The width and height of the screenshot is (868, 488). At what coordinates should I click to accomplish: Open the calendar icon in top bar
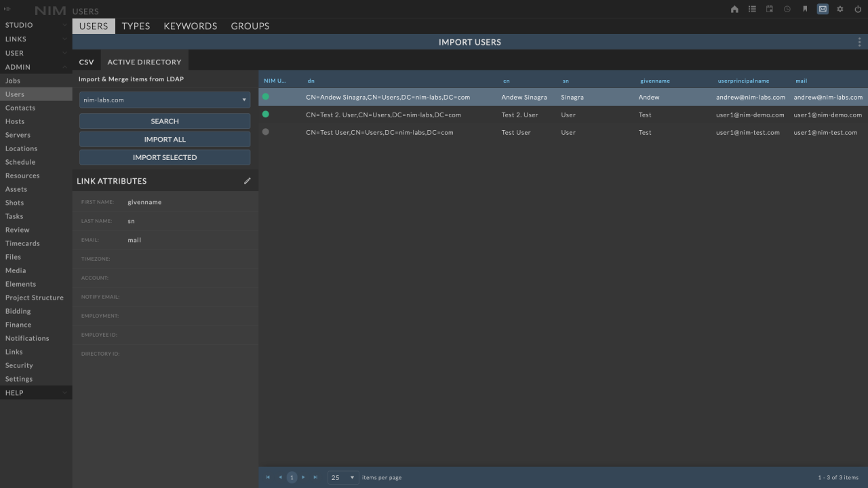770,9
